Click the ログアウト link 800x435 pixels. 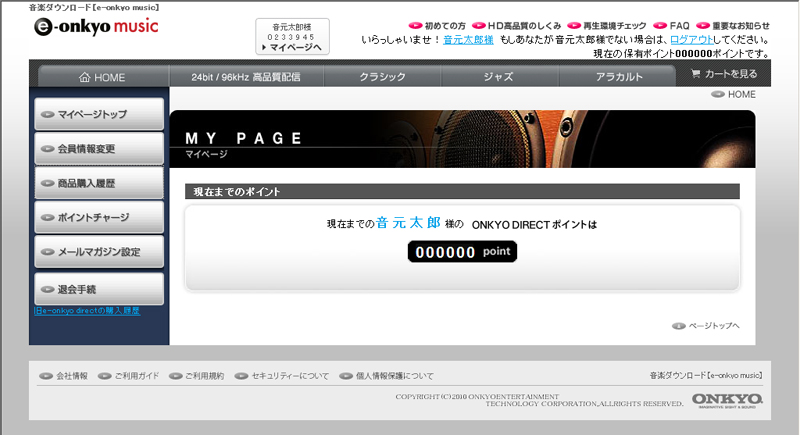tap(691, 40)
